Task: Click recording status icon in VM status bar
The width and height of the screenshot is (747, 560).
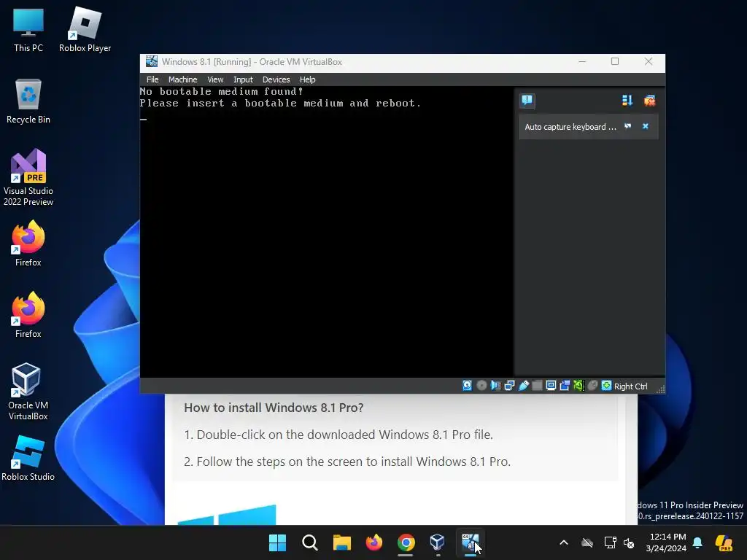Action: click(x=565, y=386)
